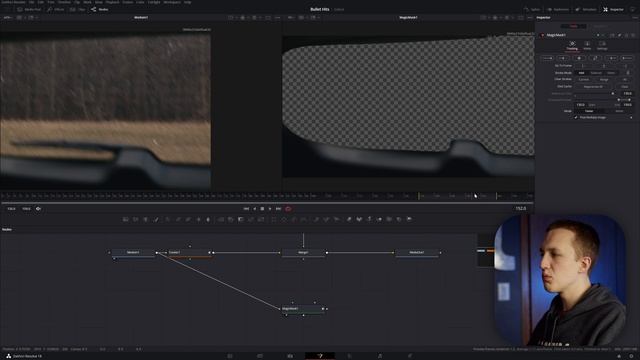Screen dimensions: 640x360
Task: Open the Project Manager home icon
Action: point(619,356)
